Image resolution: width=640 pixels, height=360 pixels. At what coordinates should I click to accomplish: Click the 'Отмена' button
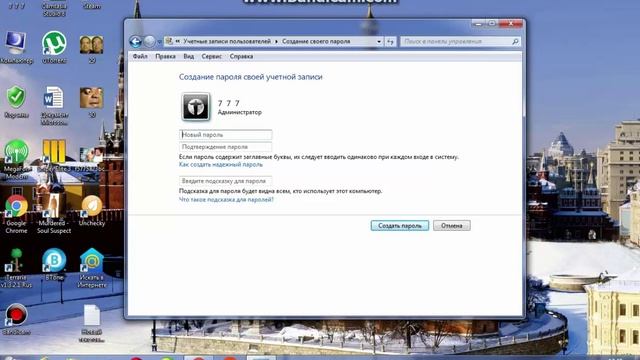[x=451, y=226]
